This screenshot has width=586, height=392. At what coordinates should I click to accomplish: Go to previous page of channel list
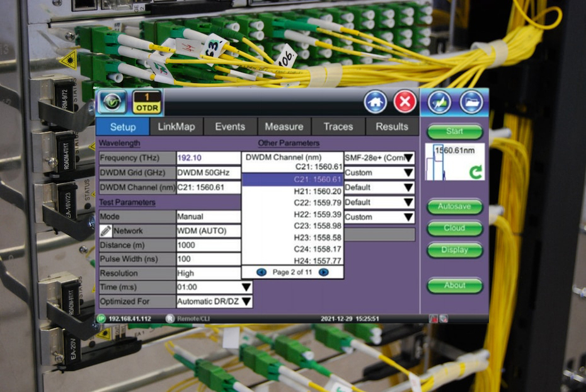click(261, 272)
